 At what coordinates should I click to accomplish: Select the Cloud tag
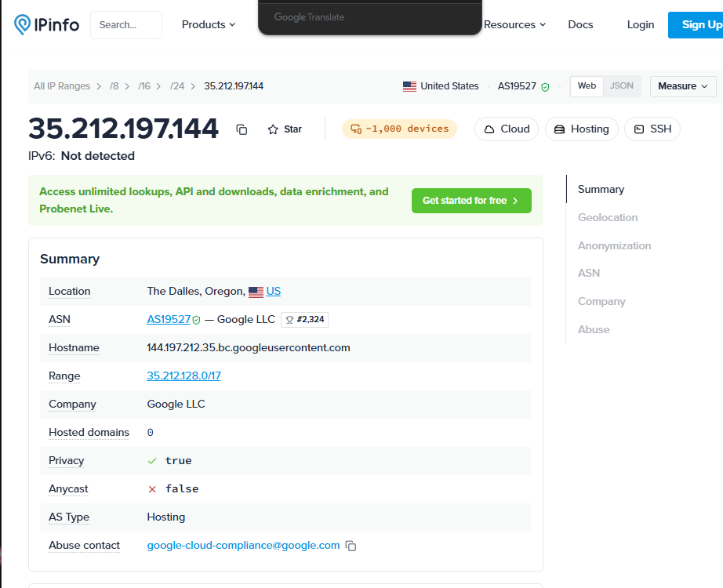[507, 129]
